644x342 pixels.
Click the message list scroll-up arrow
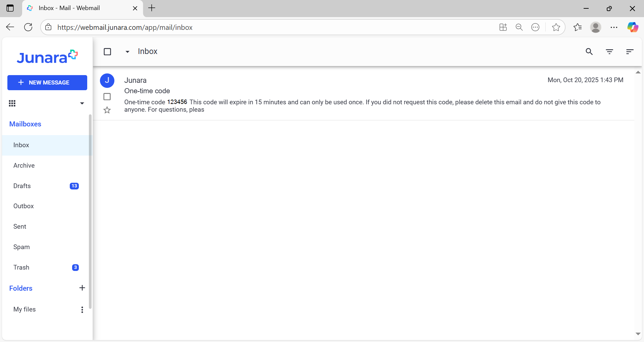(638, 72)
